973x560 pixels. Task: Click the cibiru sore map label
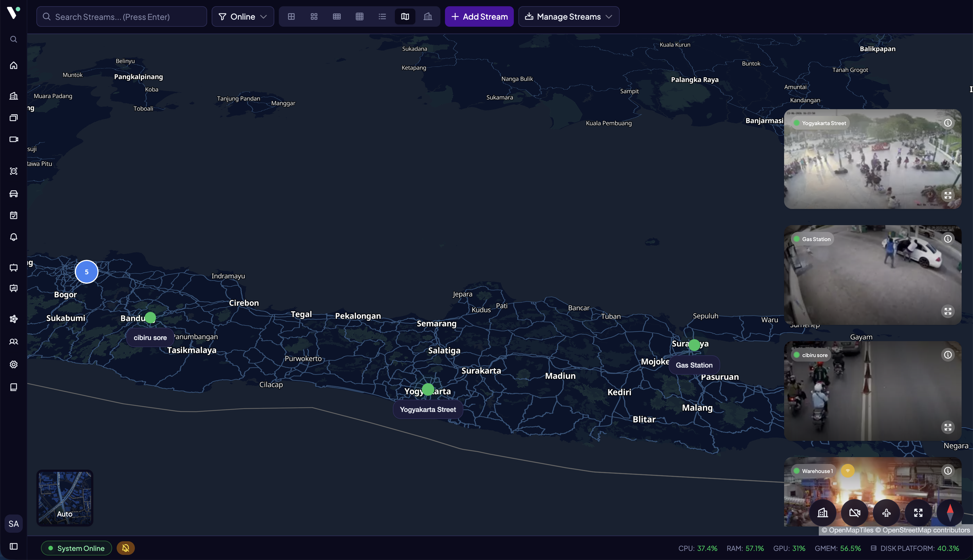pos(150,338)
